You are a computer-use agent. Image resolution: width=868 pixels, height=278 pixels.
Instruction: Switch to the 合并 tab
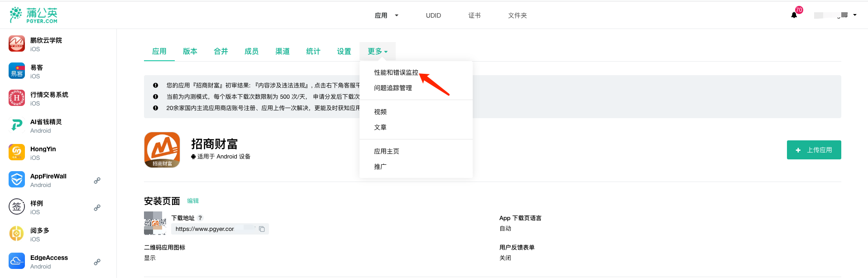tap(221, 52)
